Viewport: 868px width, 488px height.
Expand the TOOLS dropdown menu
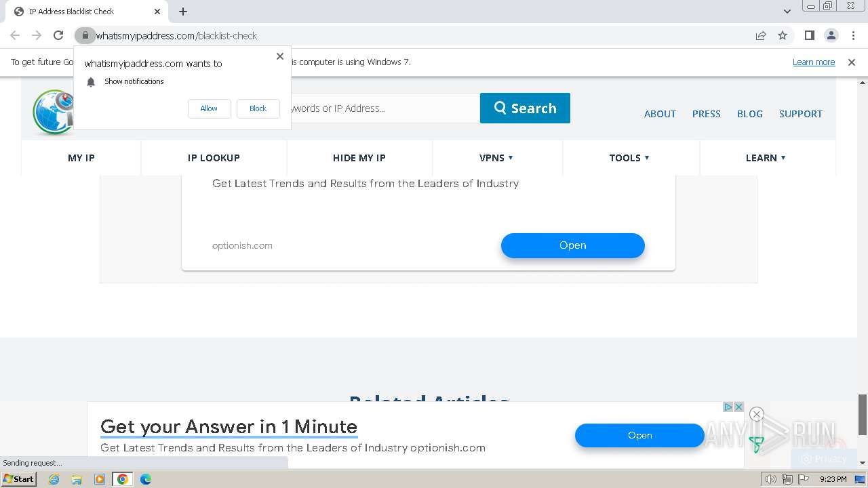coord(629,158)
